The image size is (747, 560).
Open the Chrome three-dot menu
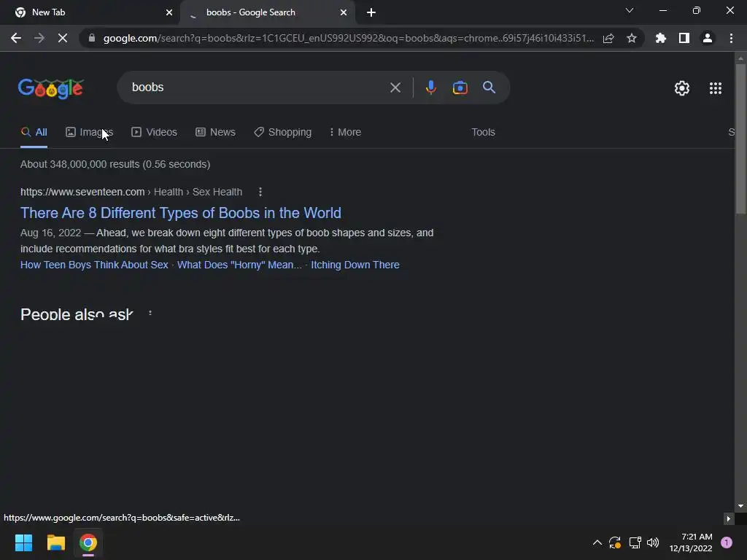pos(731,38)
